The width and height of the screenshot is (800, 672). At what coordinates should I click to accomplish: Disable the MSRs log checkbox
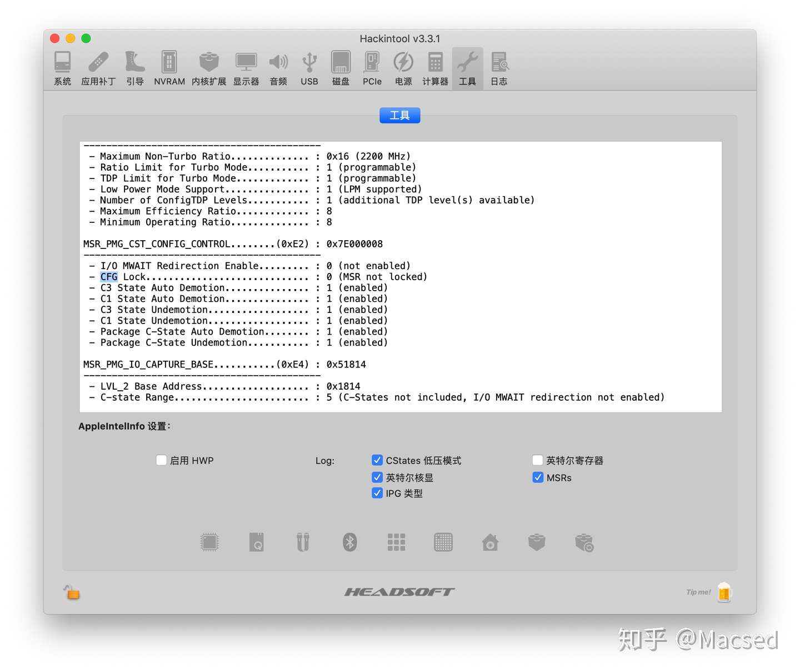[538, 477]
